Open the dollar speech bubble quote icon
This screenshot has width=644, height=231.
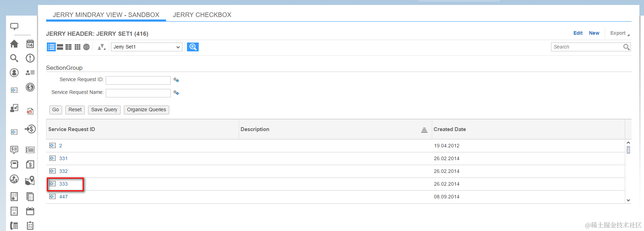(x=14, y=150)
